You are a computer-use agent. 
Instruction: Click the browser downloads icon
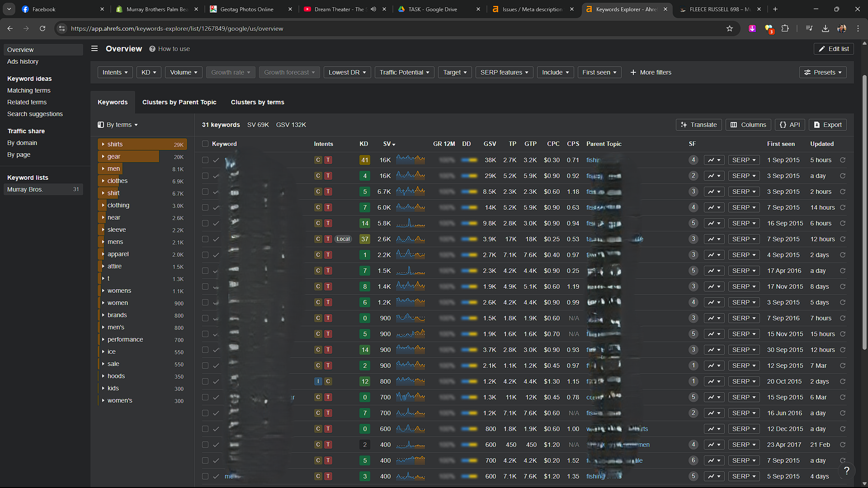(825, 28)
